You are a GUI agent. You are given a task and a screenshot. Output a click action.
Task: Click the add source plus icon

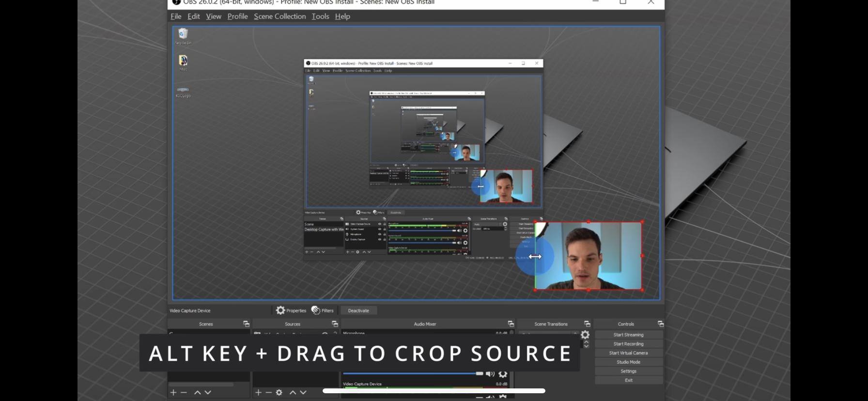click(x=259, y=392)
